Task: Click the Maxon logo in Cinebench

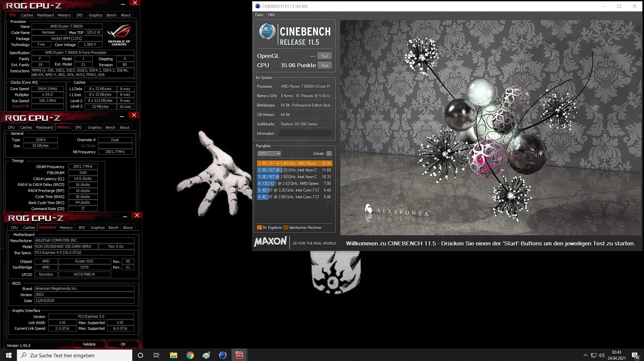Action: click(270, 241)
